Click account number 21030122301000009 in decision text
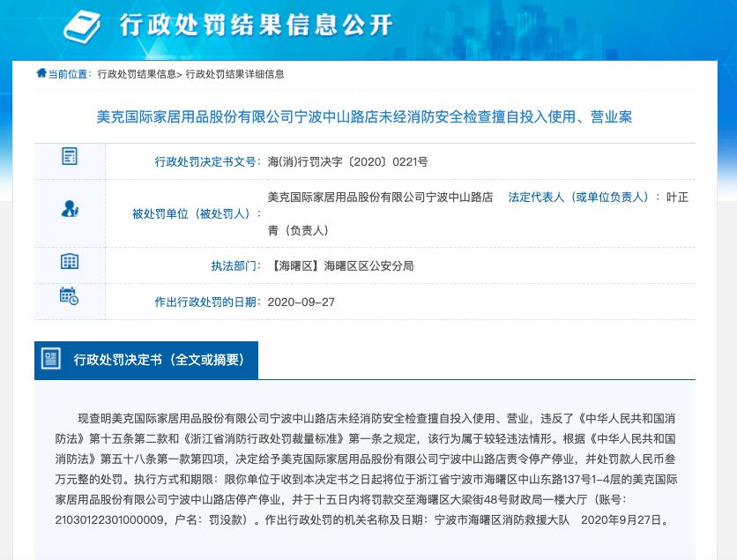737x560 pixels. [x=109, y=520]
